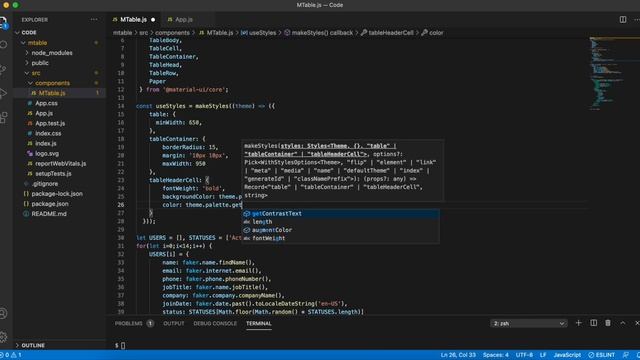Viewport: 640px width, 360px height.
Task: Select fontWeight suggestion in autocomplete
Action: [x=340, y=238]
